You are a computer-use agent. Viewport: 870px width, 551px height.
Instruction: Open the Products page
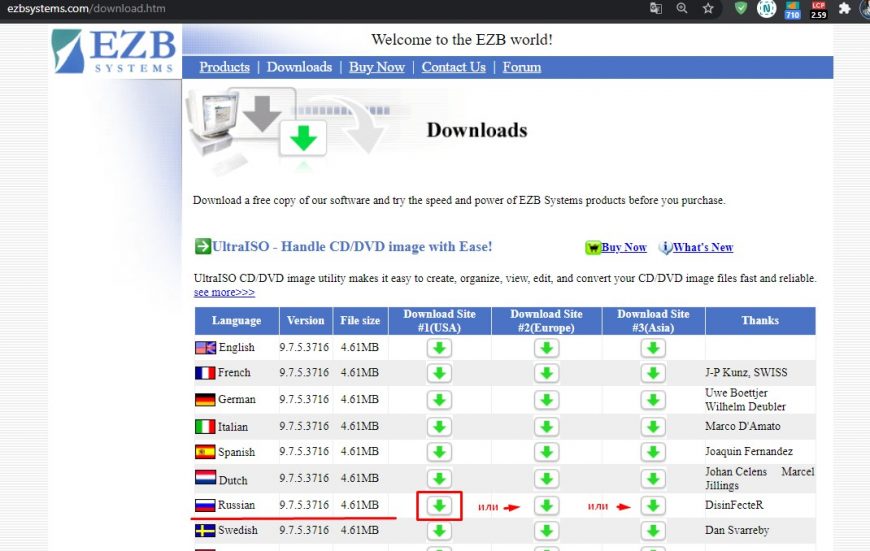click(x=225, y=67)
